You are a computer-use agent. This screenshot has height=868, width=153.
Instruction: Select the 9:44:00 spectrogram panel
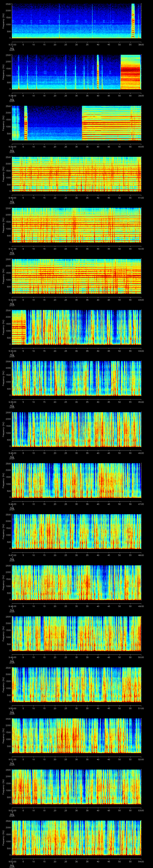click(76, 378)
